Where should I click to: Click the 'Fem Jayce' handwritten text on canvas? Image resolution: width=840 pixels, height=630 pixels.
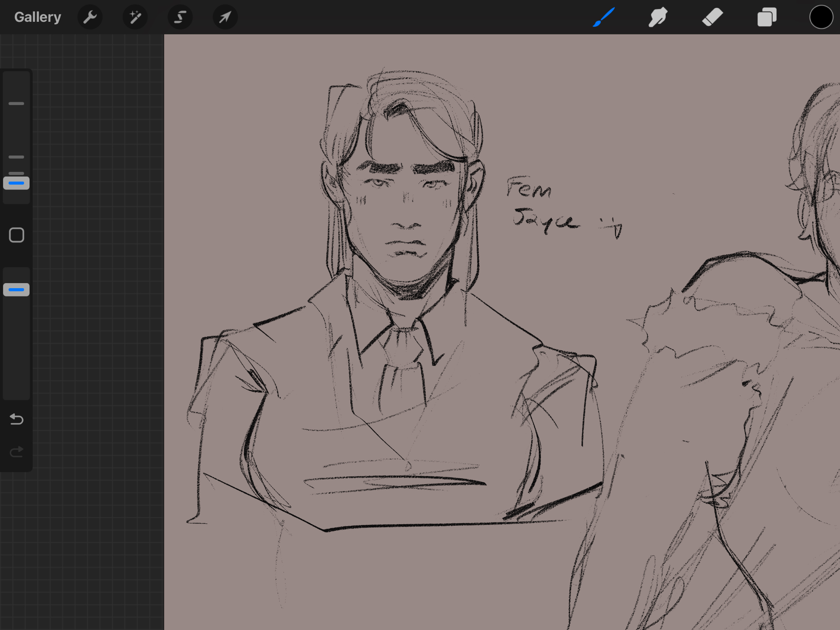coord(542,206)
